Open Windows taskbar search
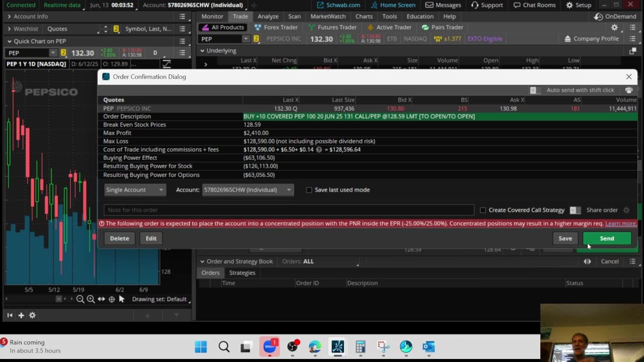Screen dimensions: 644x362 pyautogui.click(x=224, y=347)
